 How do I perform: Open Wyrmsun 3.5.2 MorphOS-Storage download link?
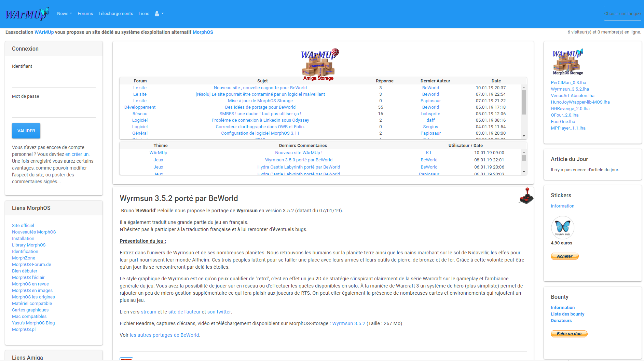pos(348,323)
